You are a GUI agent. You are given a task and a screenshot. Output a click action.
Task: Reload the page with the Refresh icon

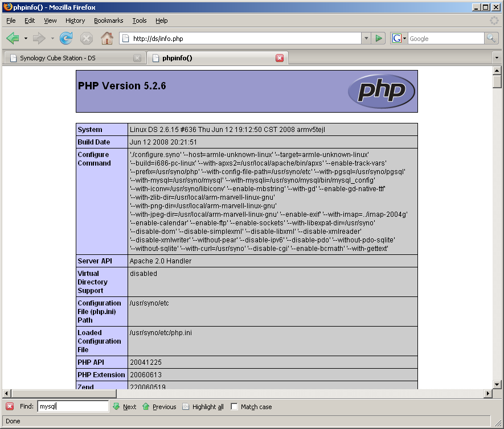click(x=66, y=39)
